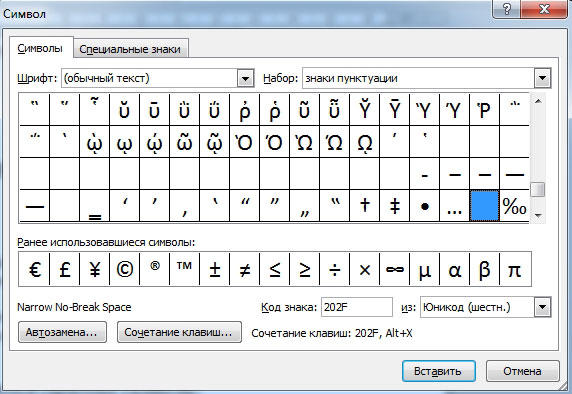Click the Автозамена... button
This screenshot has width=572, height=394.
tap(62, 332)
